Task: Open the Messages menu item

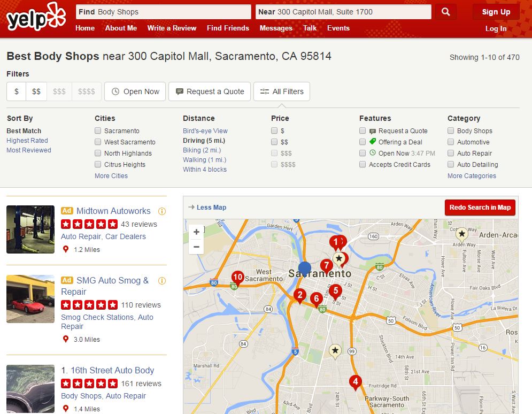Action: pos(276,28)
